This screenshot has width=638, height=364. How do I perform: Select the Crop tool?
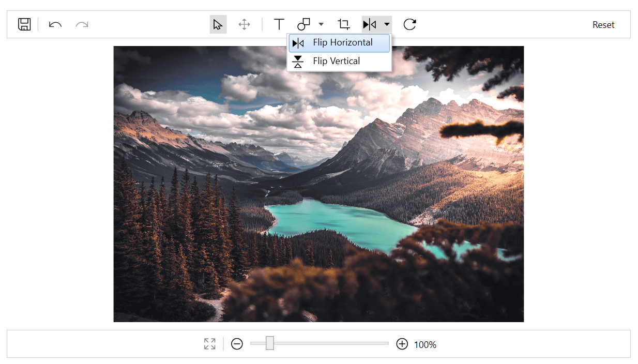[x=343, y=24]
